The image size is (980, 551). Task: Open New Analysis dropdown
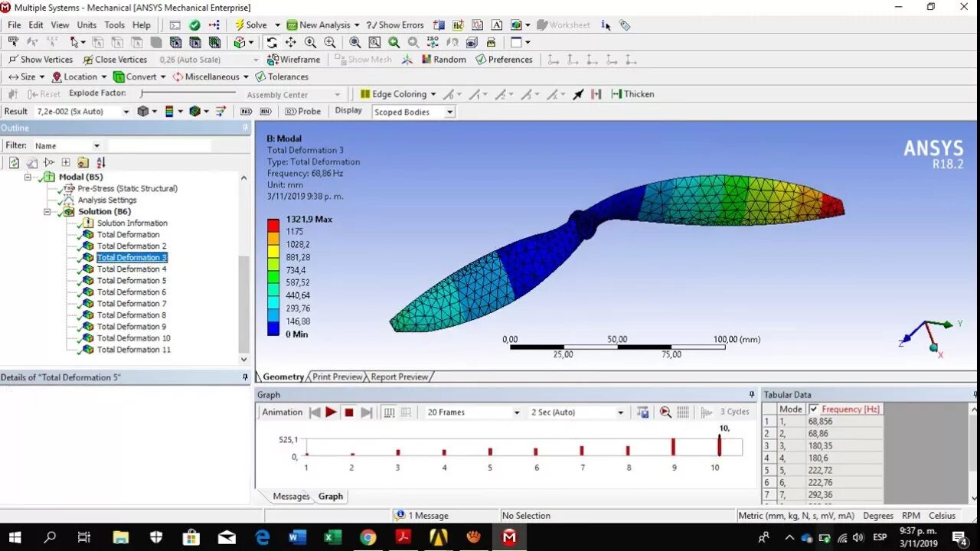coord(356,25)
